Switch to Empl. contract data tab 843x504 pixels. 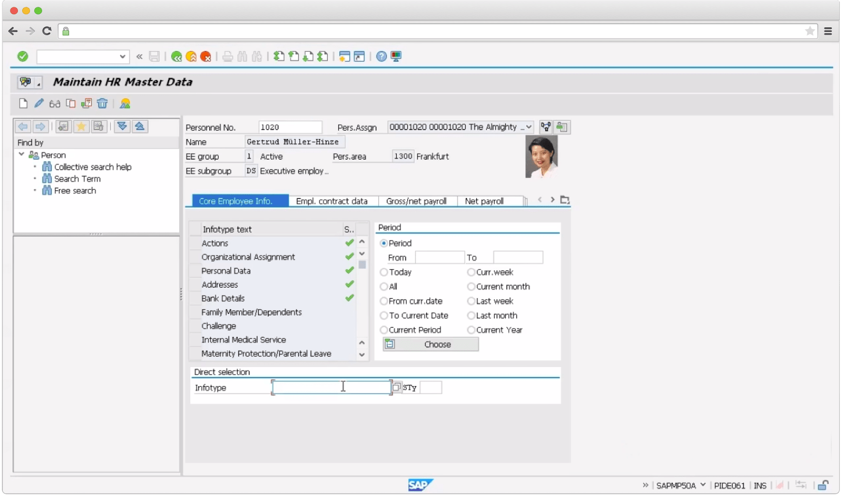[334, 201]
